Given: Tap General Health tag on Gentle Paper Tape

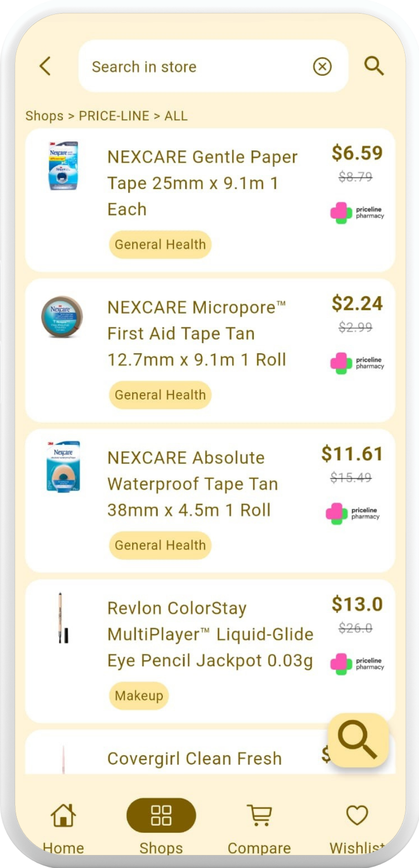Looking at the screenshot, I should pyautogui.click(x=160, y=244).
